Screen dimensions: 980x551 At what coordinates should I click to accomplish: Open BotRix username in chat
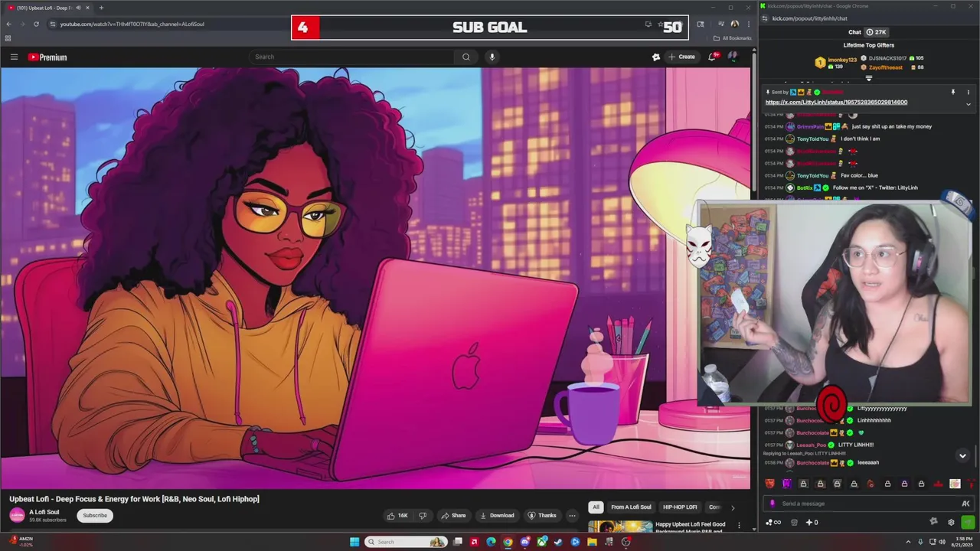point(804,187)
